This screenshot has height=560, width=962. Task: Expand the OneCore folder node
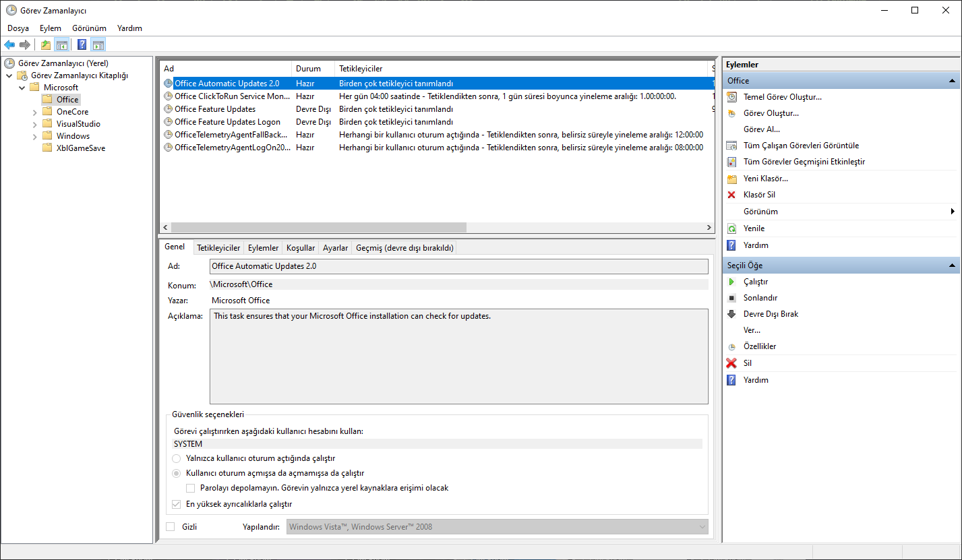pos(34,112)
